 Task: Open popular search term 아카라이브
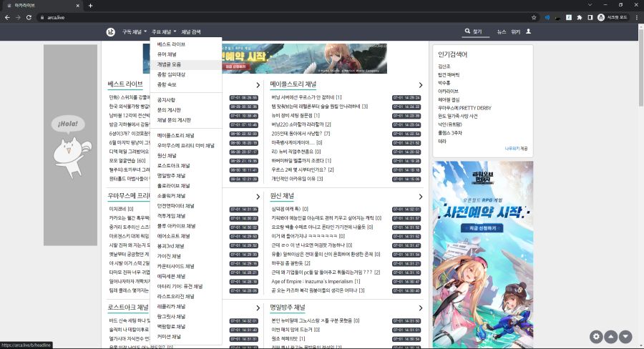click(x=448, y=91)
